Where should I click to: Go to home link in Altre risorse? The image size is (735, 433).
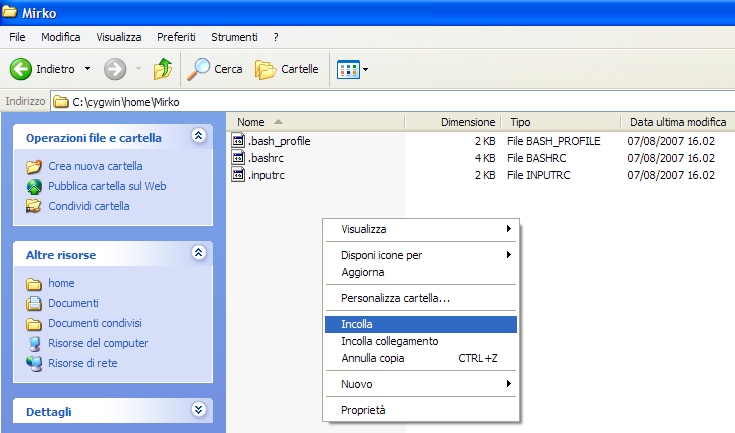tap(61, 284)
